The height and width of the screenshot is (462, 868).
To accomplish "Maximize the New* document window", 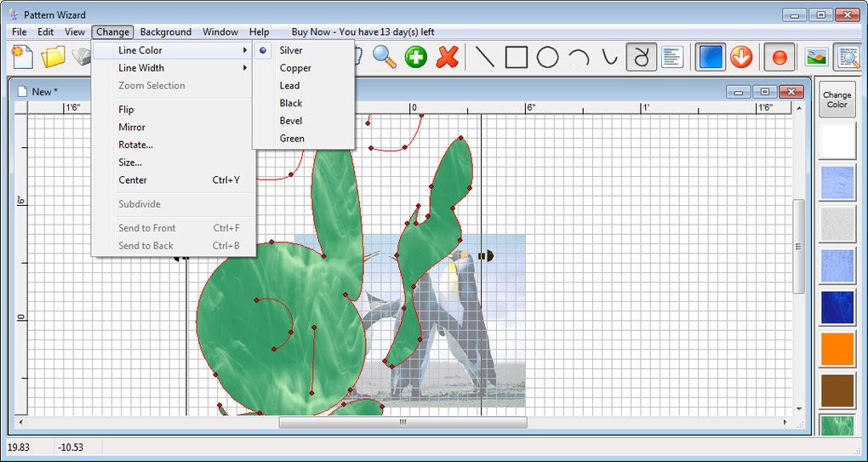I will pyautogui.click(x=764, y=92).
